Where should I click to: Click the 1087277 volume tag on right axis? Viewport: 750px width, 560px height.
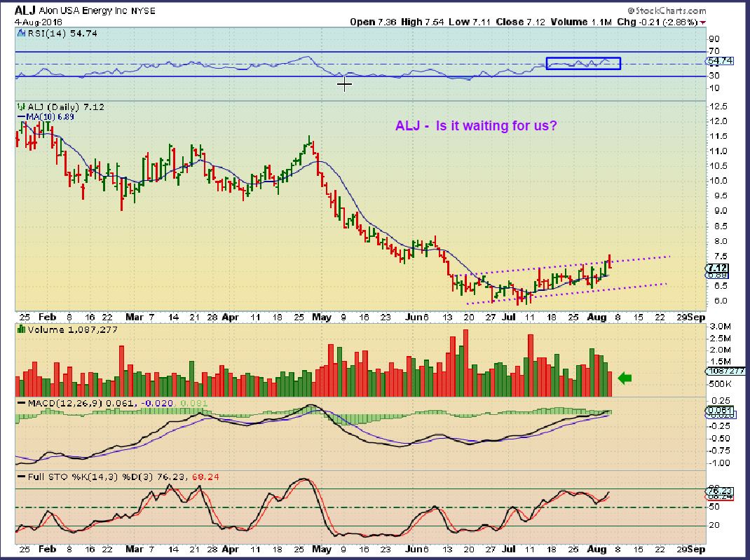tap(725, 371)
